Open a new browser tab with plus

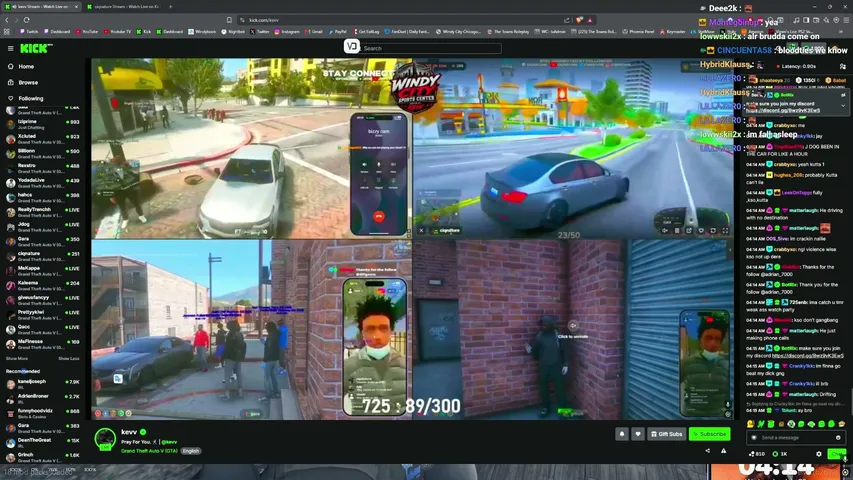[x=170, y=7]
